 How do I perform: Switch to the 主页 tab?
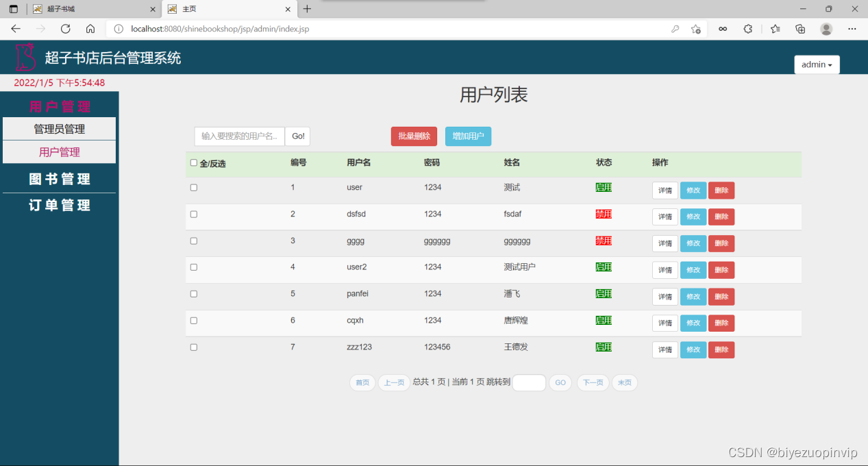228,10
